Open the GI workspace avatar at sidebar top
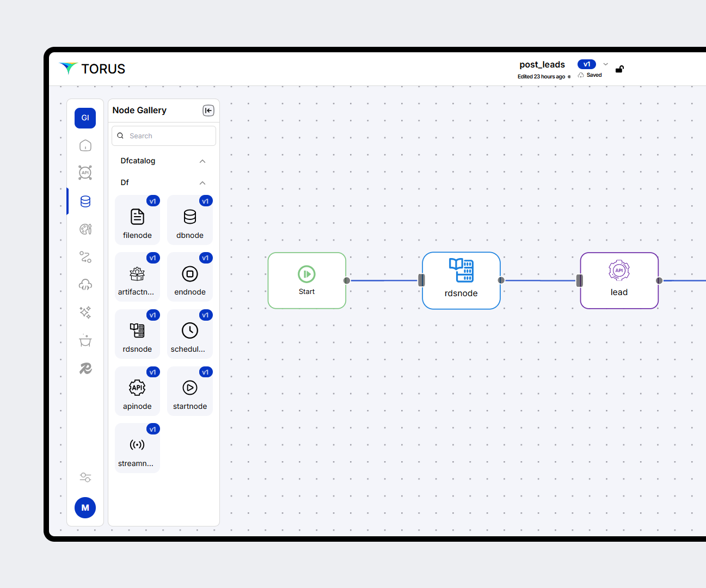Viewport: 706px width, 588px height. tap(85, 118)
